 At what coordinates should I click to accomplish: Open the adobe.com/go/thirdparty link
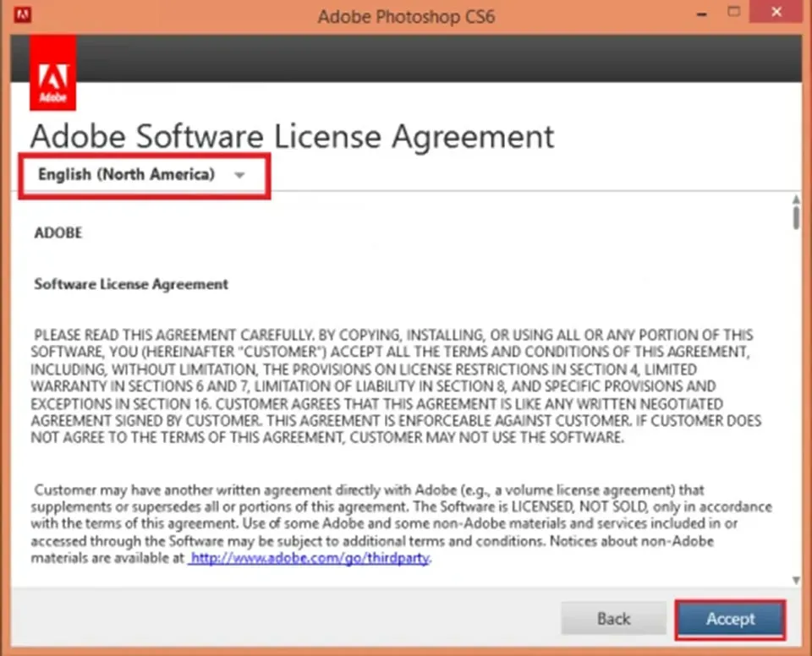click(310, 558)
